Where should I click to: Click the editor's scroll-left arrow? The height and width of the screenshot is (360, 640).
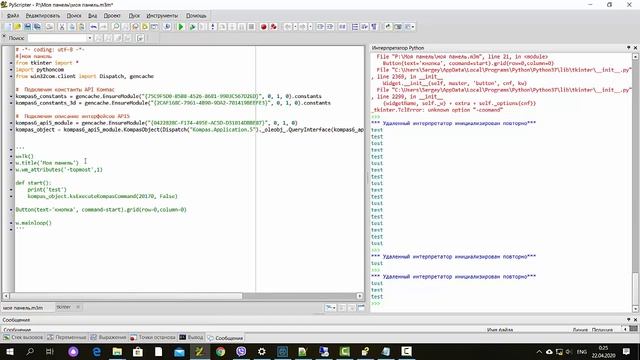[6, 296]
